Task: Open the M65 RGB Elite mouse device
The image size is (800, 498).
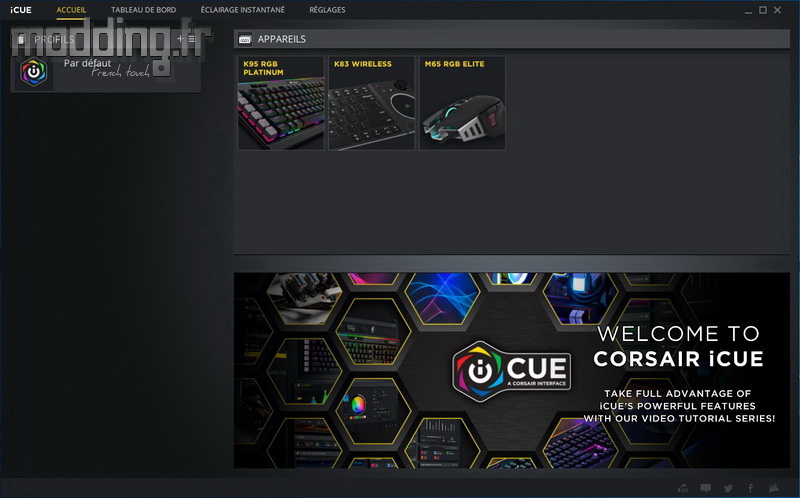Action: pyautogui.click(x=462, y=103)
